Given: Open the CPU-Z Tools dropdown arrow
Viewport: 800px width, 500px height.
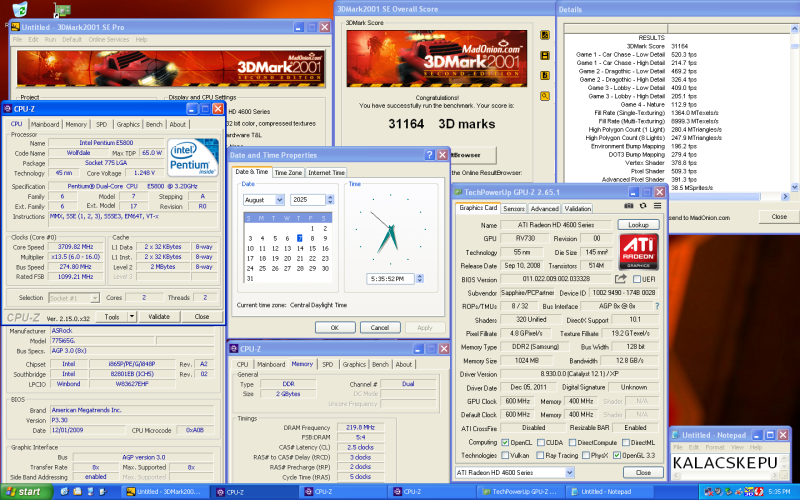Looking at the screenshot, I should click(132, 317).
